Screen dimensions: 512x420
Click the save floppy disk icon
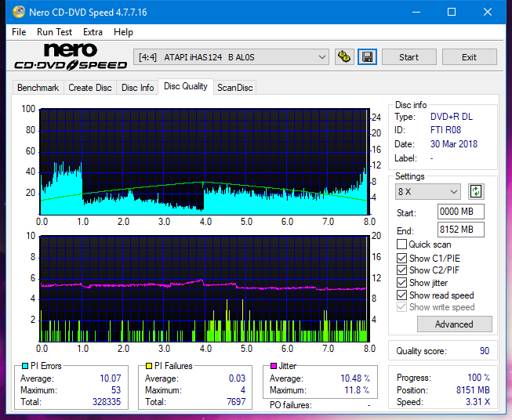pos(368,57)
